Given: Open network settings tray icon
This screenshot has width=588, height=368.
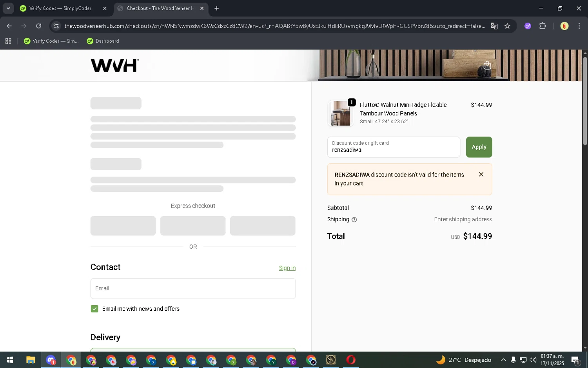Looking at the screenshot, I should coord(523,360).
